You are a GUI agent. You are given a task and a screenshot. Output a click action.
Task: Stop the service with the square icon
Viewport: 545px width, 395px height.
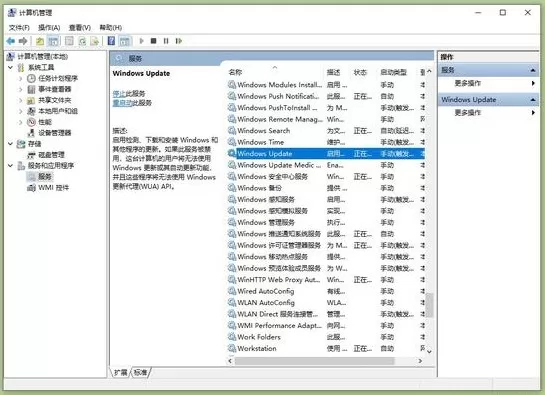tap(153, 41)
